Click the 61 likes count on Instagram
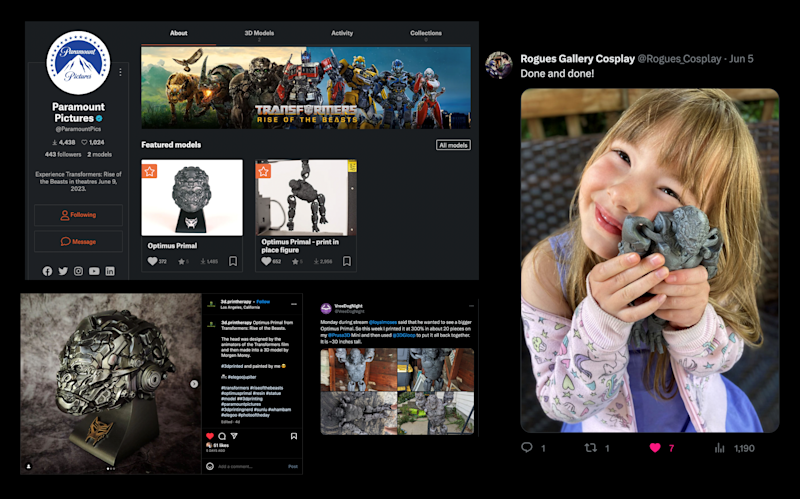 click(220, 445)
